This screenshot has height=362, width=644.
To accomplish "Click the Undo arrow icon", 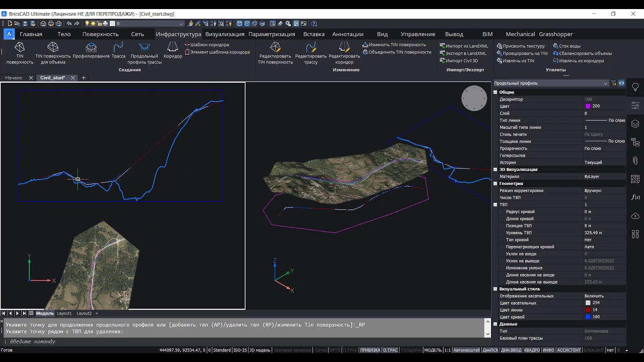I will click(69, 24).
